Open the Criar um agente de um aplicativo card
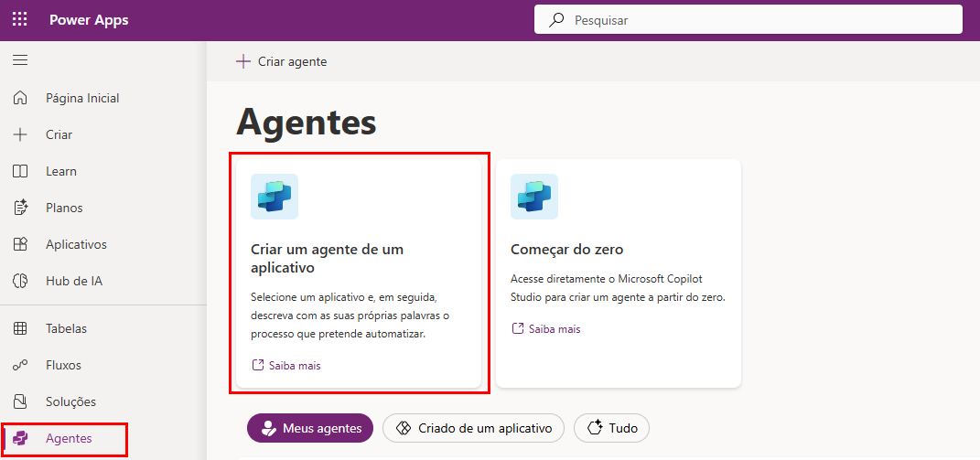980x460 pixels. coord(359,273)
